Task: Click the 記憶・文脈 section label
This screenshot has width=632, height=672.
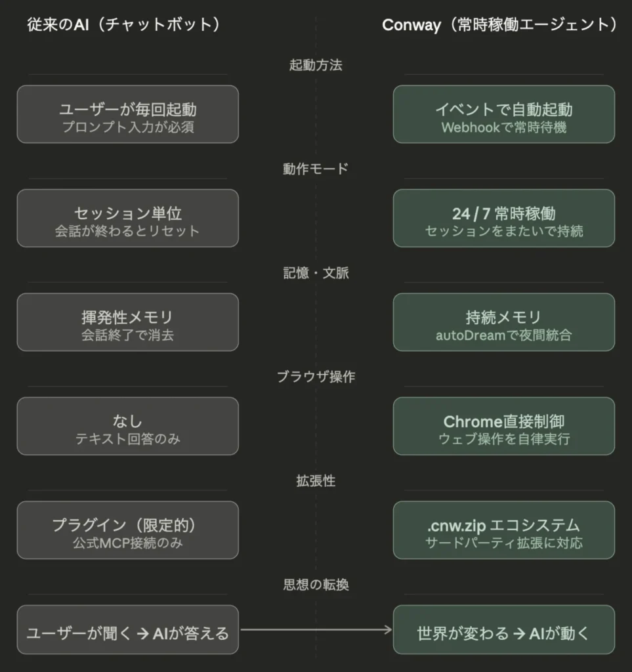Action: (x=316, y=273)
